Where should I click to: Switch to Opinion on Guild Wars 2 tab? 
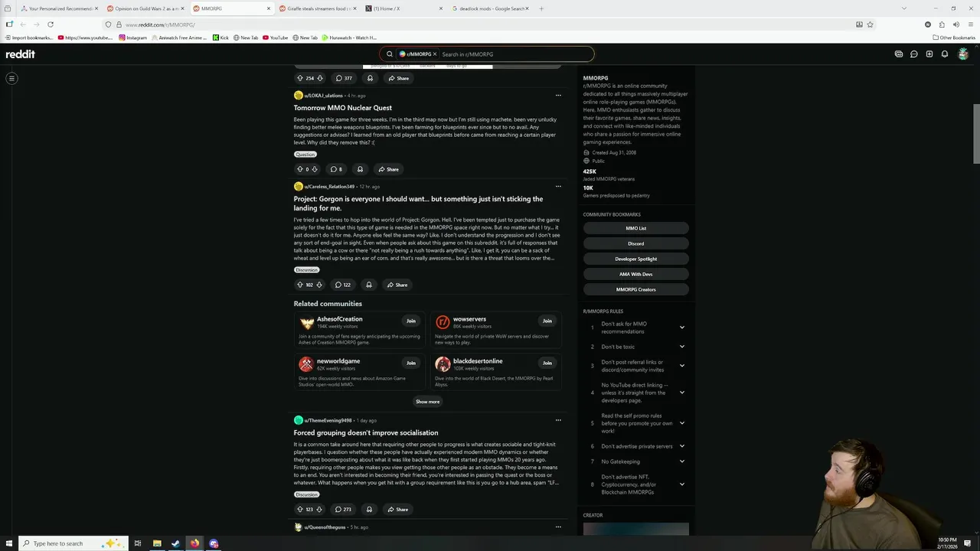point(145,8)
